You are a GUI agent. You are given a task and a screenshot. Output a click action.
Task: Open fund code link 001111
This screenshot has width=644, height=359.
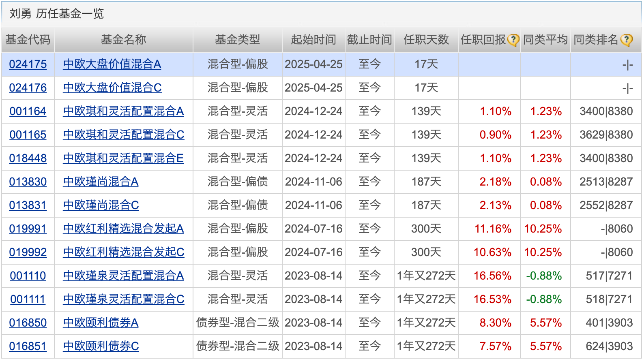pos(28,299)
